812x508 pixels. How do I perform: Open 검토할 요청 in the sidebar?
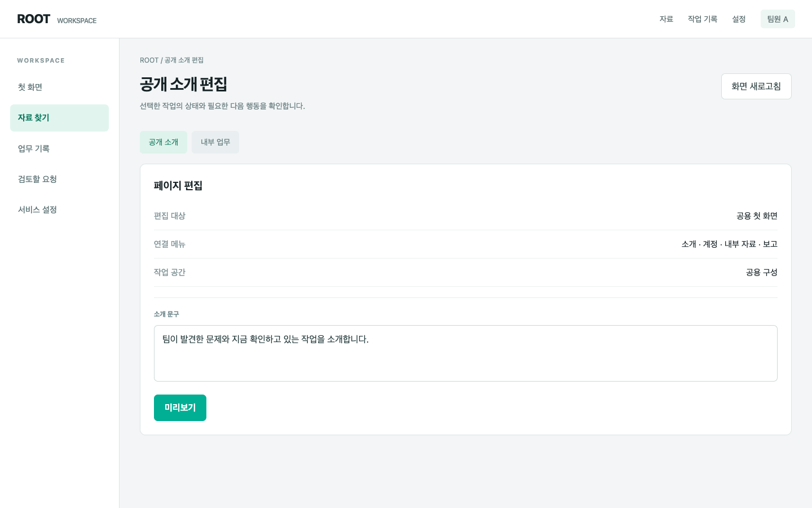(x=59, y=179)
